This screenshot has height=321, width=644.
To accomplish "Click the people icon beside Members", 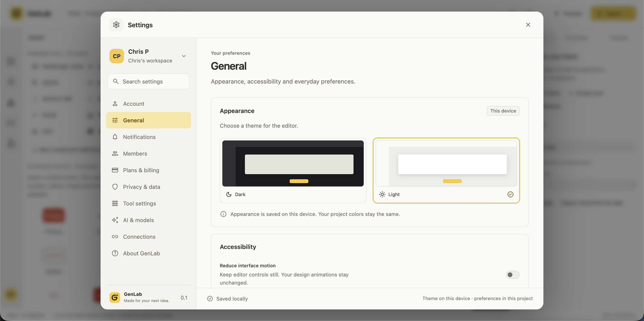I will [x=115, y=154].
